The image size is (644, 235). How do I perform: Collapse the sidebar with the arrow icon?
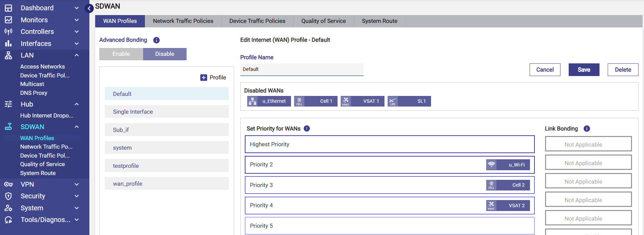click(89, 9)
